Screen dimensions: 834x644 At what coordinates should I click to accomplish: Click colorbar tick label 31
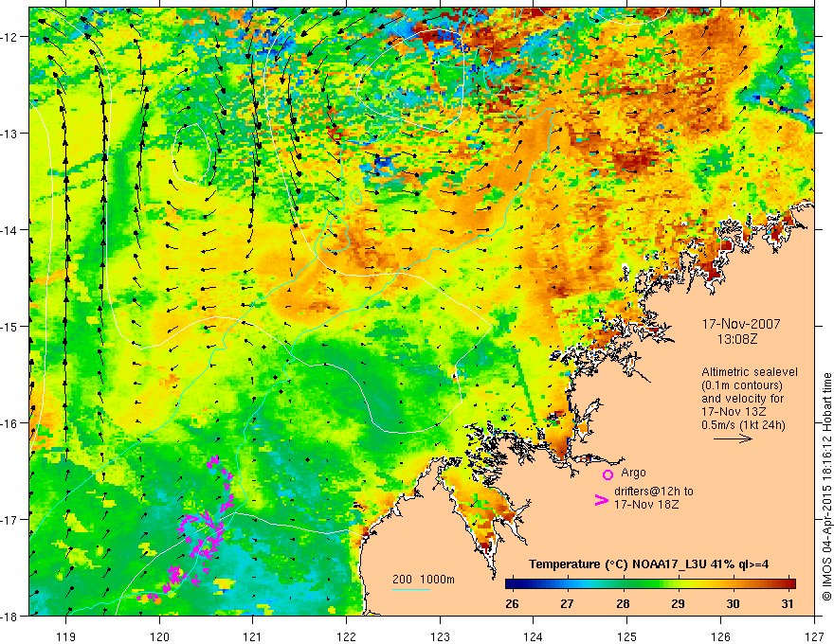click(788, 604)
